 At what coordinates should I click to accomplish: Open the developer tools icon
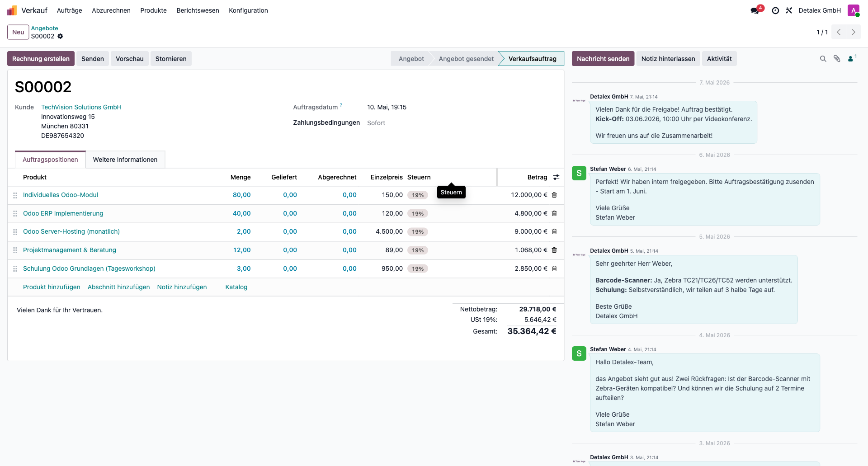(789, 10)
